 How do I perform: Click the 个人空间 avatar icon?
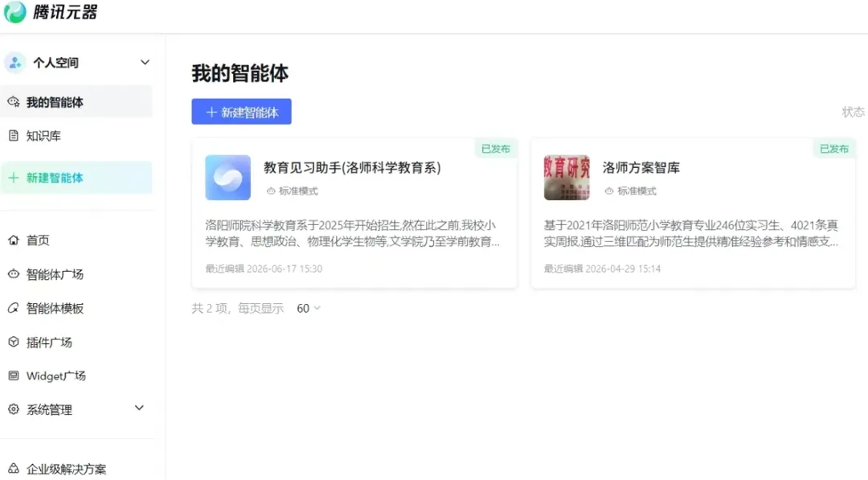click(x=15, y=63)
